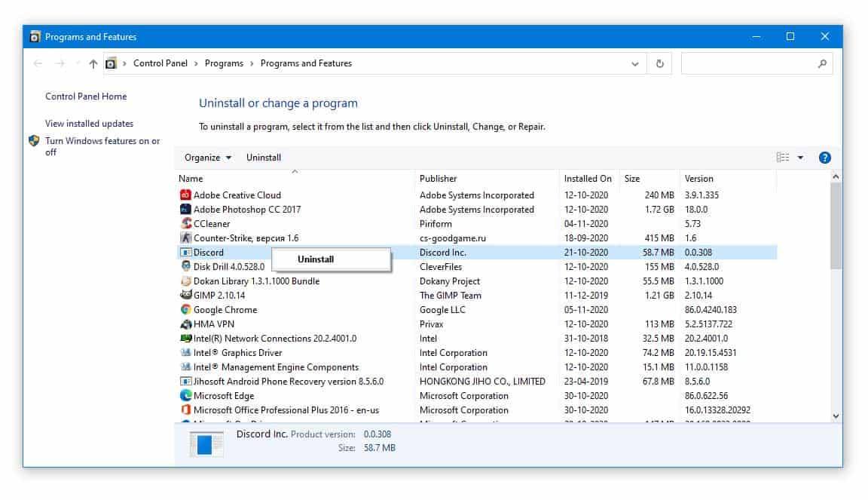Select the HMA VPN row name

[214, 324]
